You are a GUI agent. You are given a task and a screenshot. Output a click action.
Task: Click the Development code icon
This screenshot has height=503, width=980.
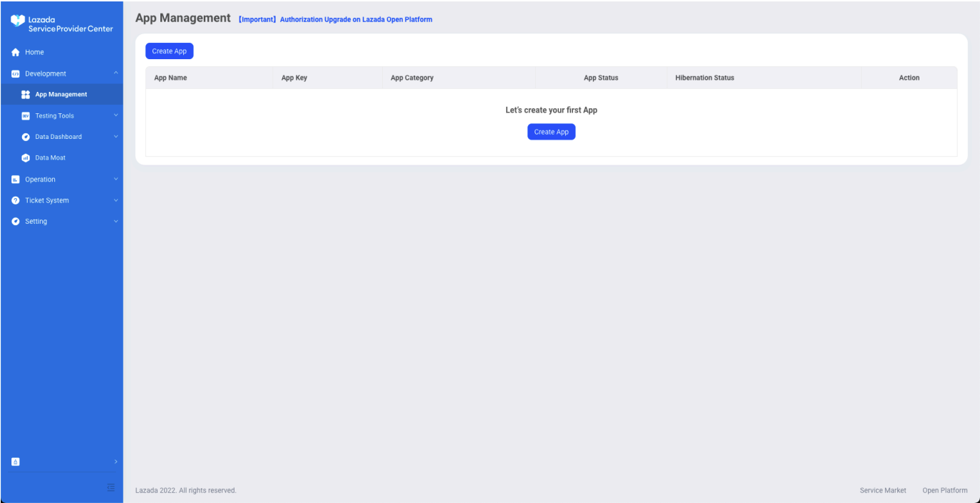(x=15, y=73)
